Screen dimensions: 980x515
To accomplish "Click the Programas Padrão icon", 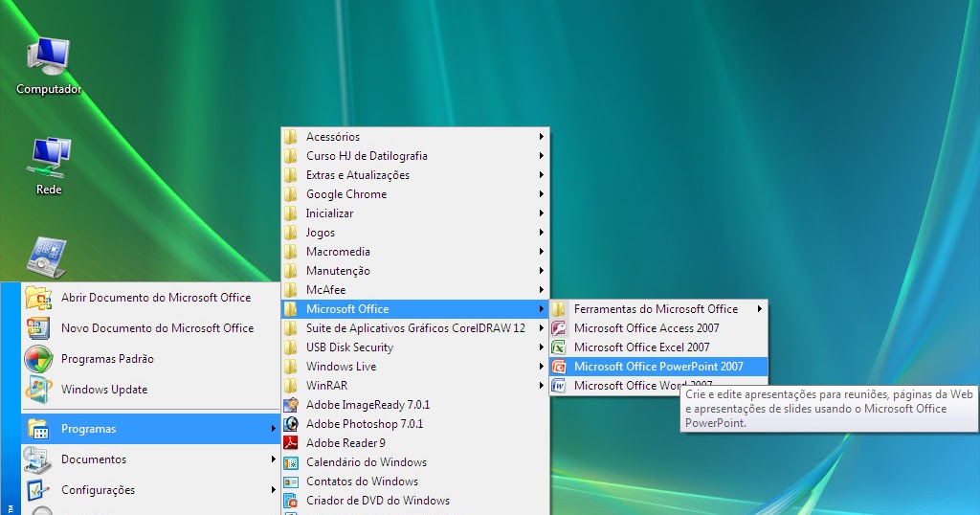I will pyautogui.click(x=38, y=359).
